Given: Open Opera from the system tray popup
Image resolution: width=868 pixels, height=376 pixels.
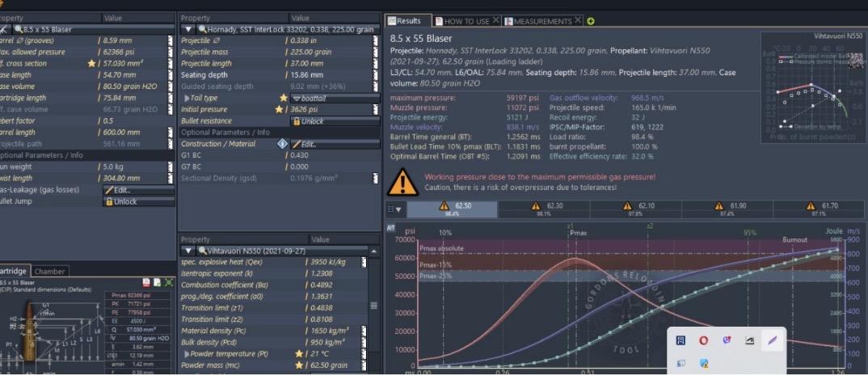Looking at the screenshot, I should (703, 340).
